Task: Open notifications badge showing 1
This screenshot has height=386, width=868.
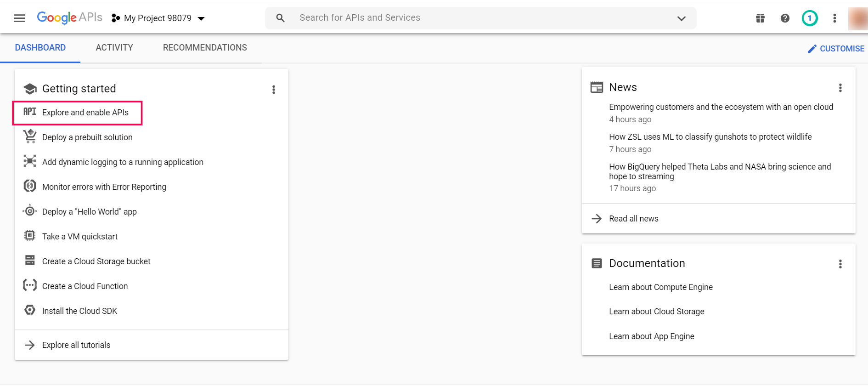Action: click(810, 18)
